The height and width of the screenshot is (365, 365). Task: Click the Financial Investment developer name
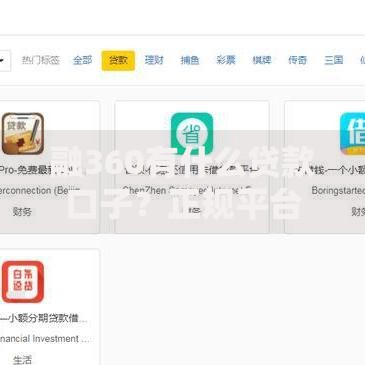(x=45, y=339)
